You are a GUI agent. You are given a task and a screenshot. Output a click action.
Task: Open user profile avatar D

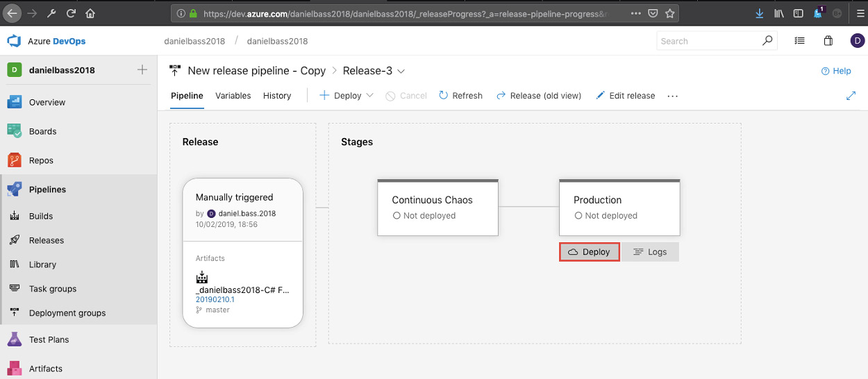coord(858,41)
